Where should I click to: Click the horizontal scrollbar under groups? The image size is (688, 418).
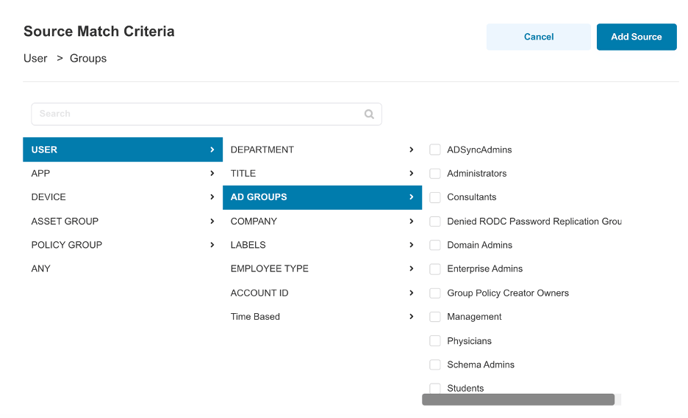[518, 400]
